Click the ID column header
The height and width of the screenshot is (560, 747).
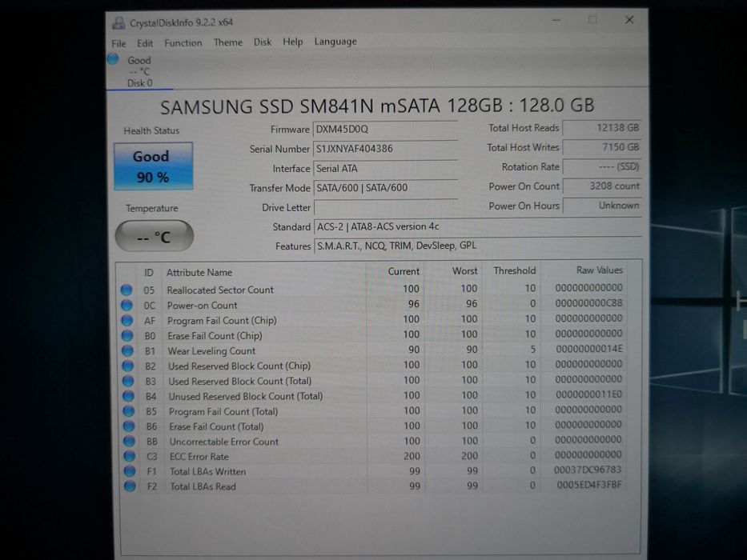[149, 272]
